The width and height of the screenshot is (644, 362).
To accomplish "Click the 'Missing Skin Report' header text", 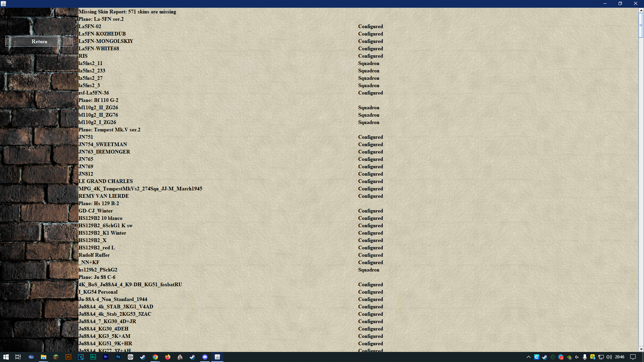I will (x=127, y=12).
